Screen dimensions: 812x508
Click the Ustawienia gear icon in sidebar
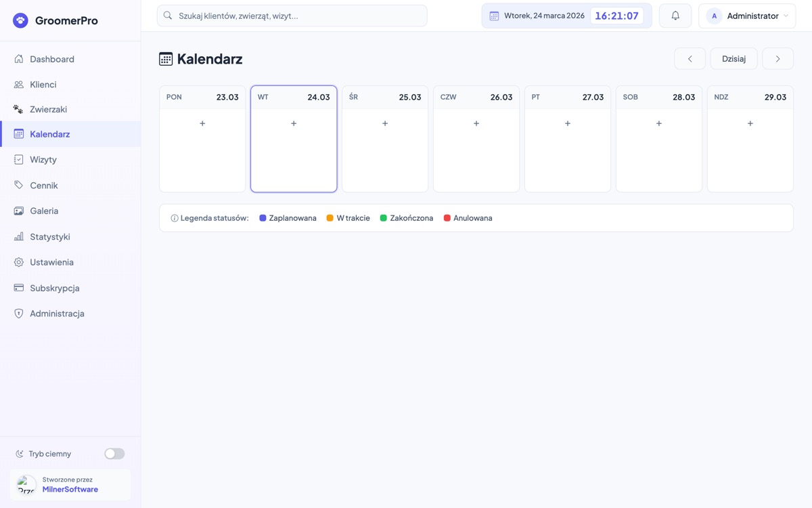19,262
